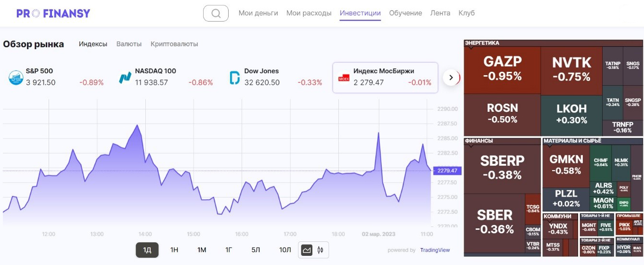The height and width of the screenshot is (265, 644).
Task: Select the 5Л chart period
Action: click(256, 250)
